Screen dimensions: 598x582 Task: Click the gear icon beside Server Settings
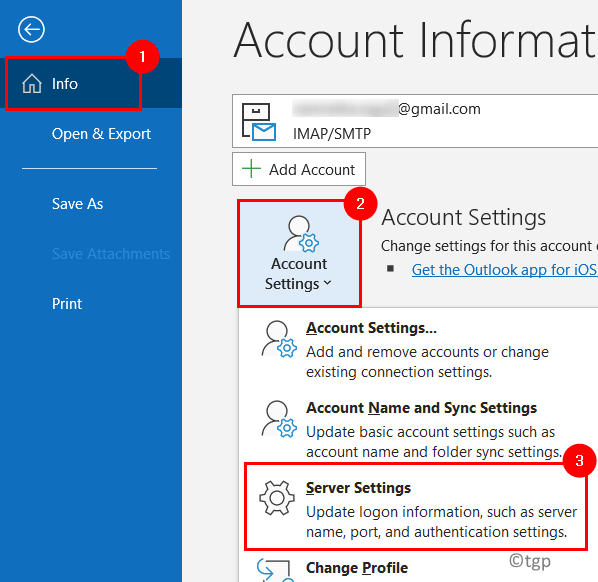point(277,498)
